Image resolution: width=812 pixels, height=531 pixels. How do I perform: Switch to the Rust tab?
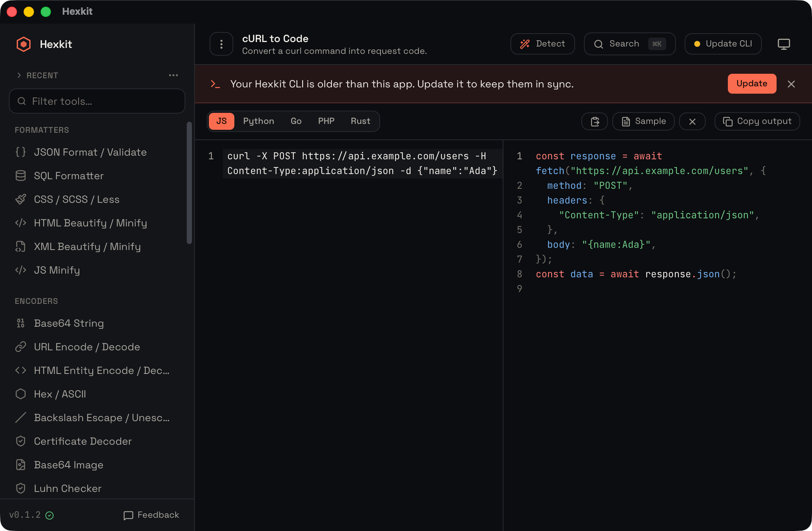click(360, 121)
